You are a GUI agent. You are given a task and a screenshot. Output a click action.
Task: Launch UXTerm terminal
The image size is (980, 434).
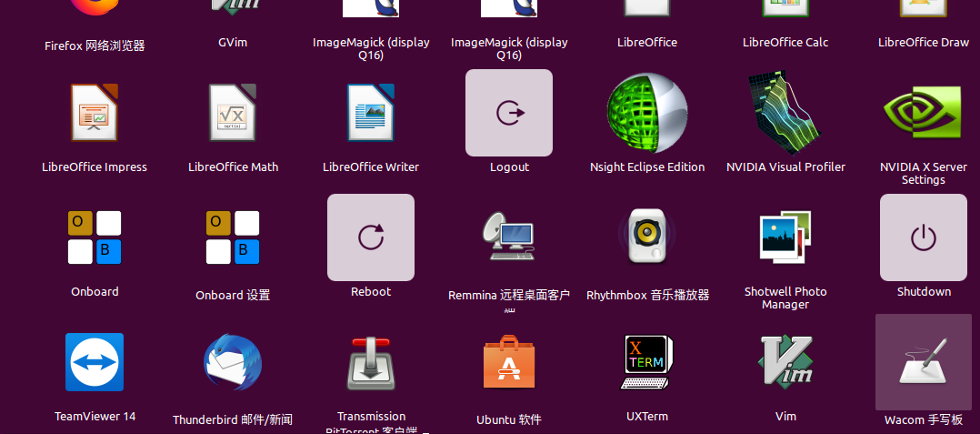(647, 362)
